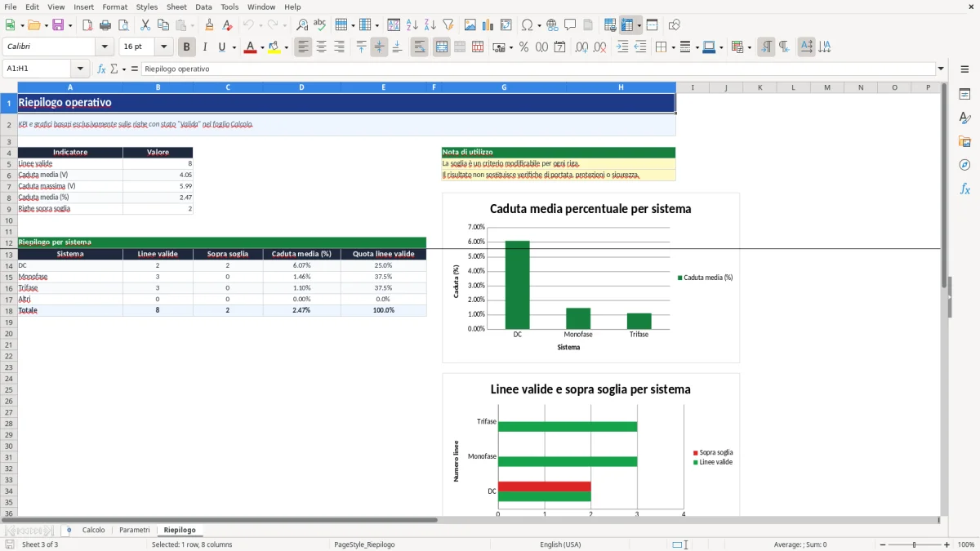The height and width of the screenshot is (551, 980).
Task: Open Sidebar Properties panel icon
Action: [964, 95]
